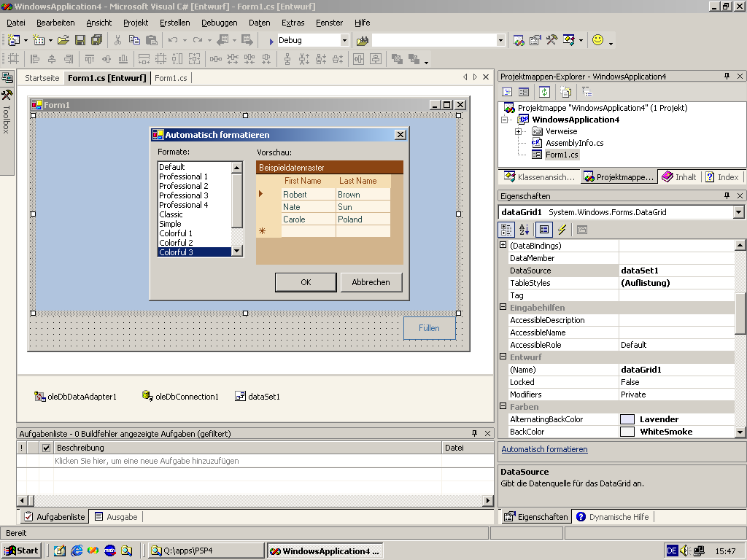Open Solution Explorer via its toolbar icon

point(519,41)
